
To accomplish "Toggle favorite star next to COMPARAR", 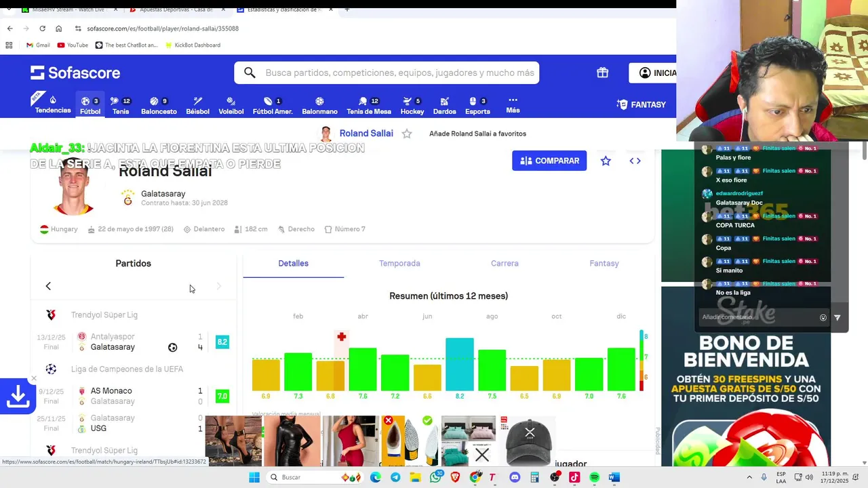I will coord(606,161).
